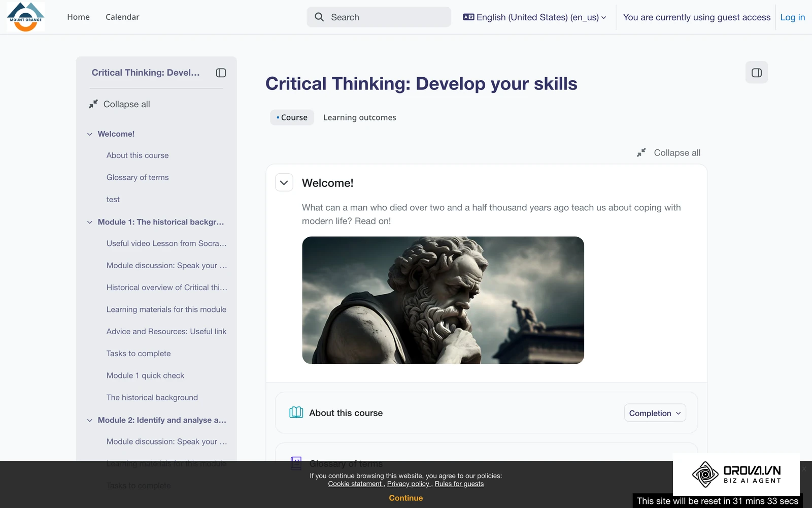Click Continue in the policy banner
812x508 pixels.
click(406, 498)
